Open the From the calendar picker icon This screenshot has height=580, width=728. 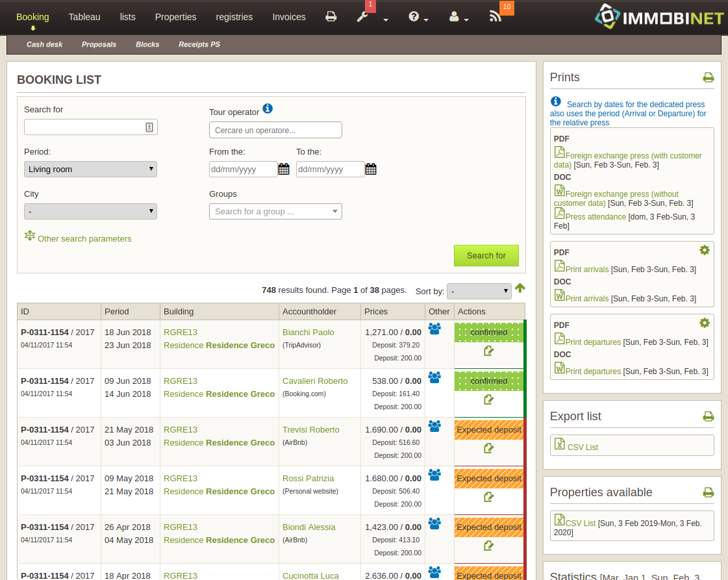coord(284,169)
